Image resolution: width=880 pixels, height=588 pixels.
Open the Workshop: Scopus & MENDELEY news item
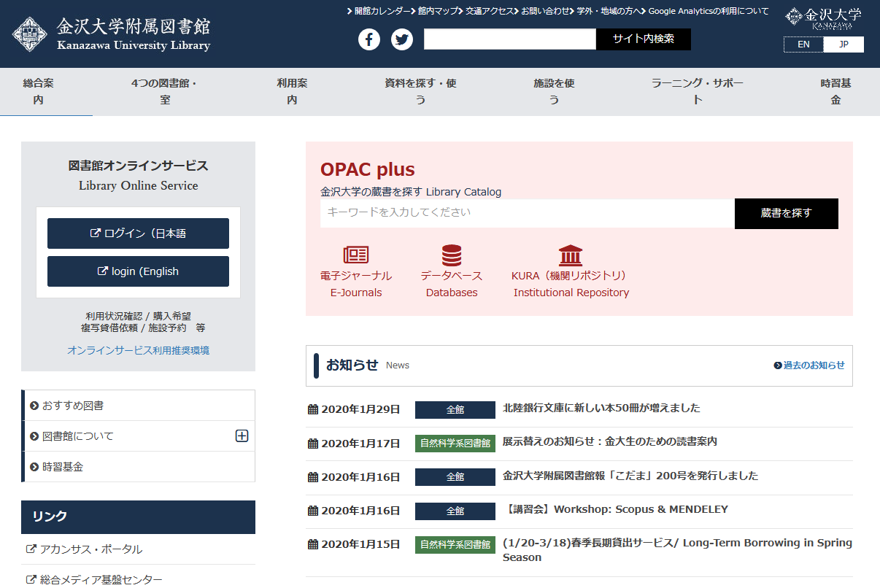point(615,509)
